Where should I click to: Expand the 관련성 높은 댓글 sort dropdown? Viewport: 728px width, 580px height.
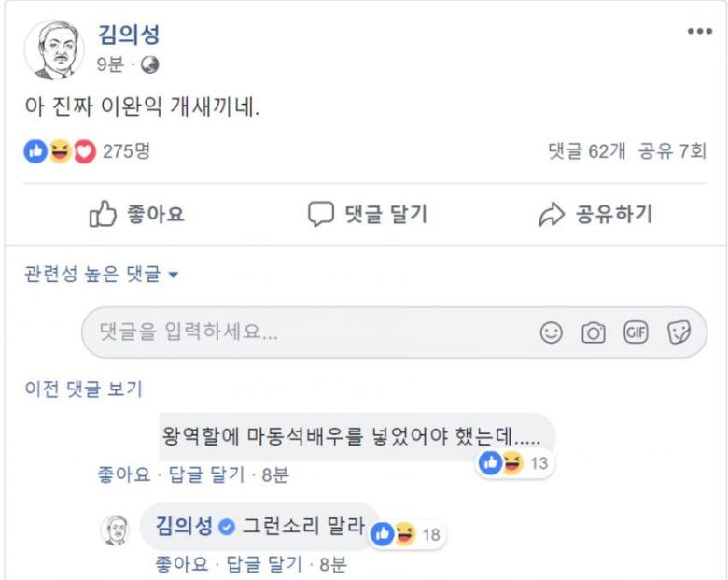[x=102, y=274]
